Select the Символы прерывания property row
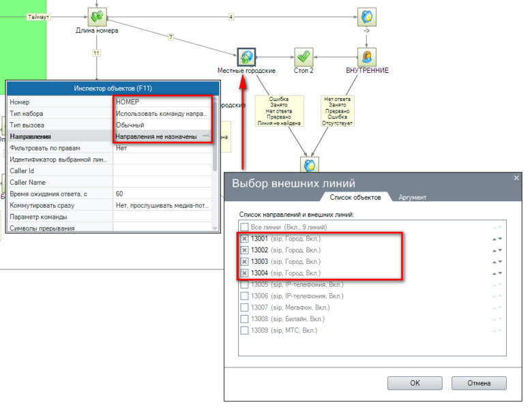The width and height of the screenshot is (532, 409). pyautogui.click(x=109, y=228)
